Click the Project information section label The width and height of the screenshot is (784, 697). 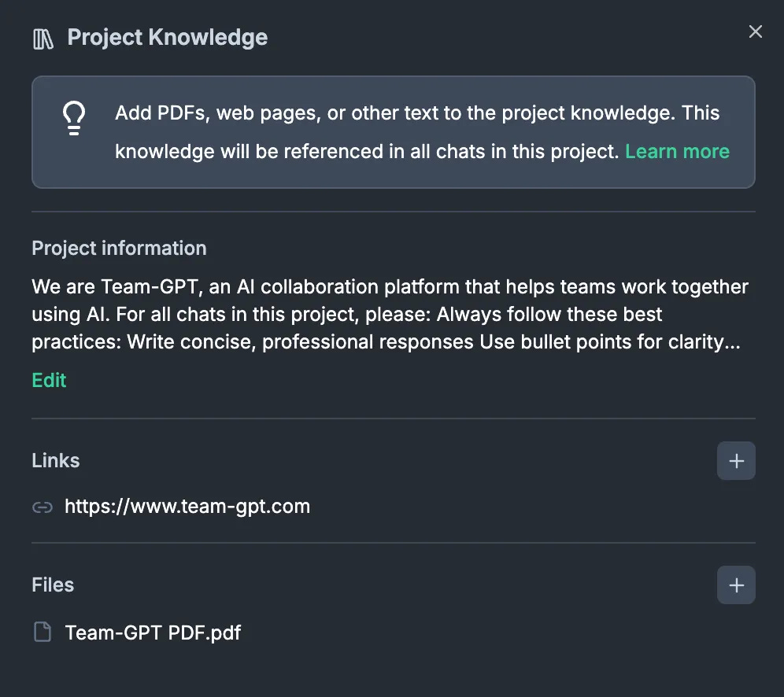tap(119, 249)
